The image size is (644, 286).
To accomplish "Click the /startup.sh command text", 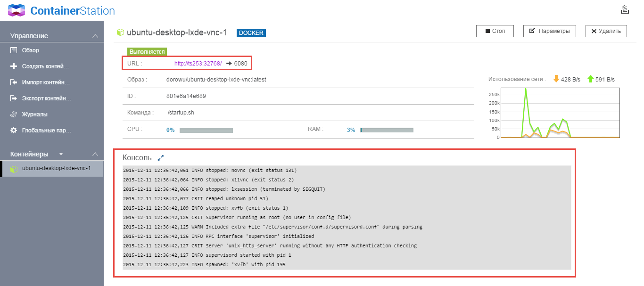I will tap(181, 113).
